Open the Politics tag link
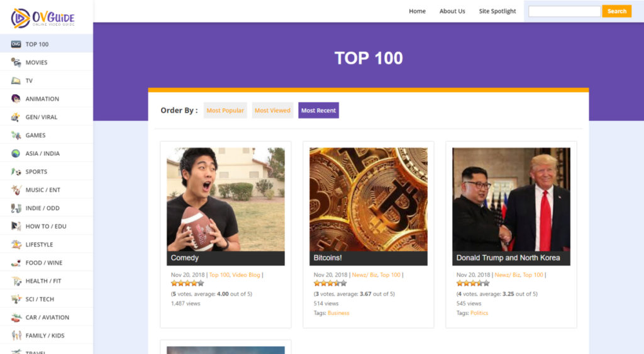 479,313
